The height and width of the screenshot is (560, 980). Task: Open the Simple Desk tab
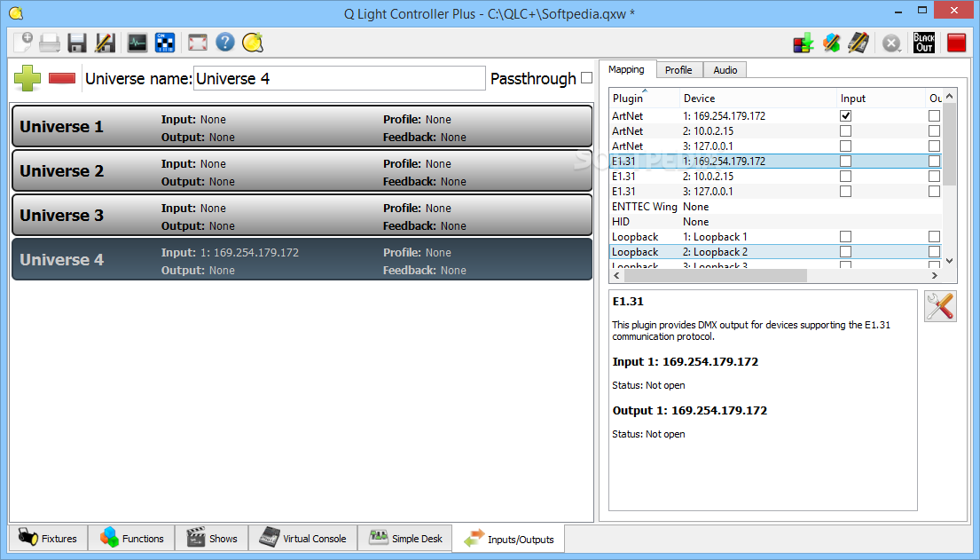tap(405, 538)
